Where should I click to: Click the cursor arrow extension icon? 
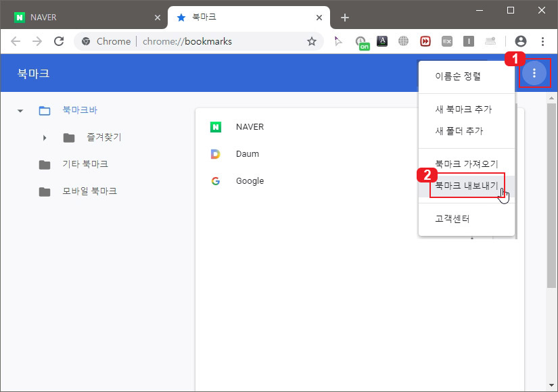[x=339, y=41]
